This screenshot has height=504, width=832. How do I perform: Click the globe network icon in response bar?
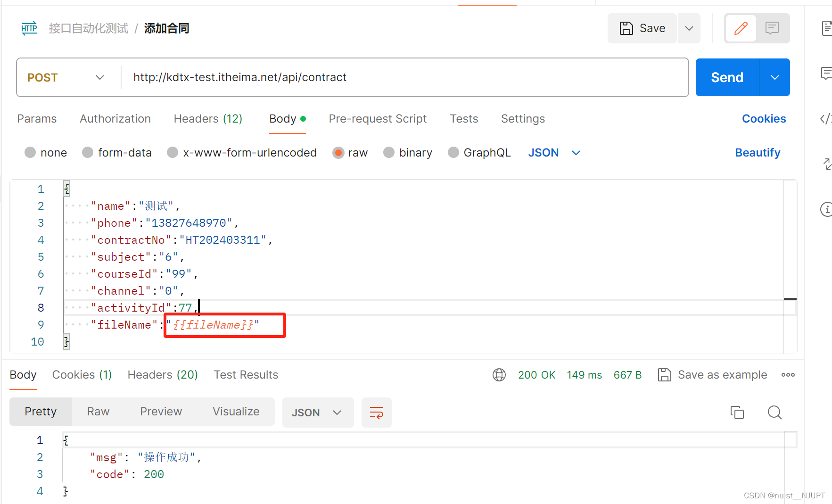click(x=499, y=375)
